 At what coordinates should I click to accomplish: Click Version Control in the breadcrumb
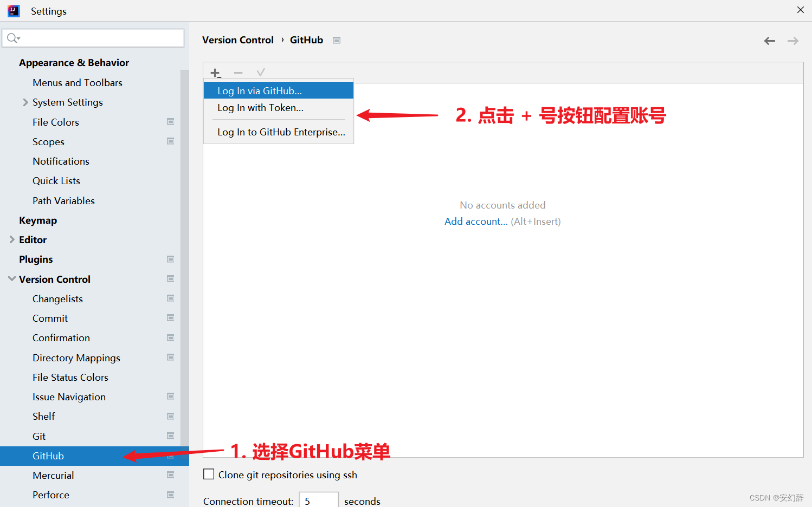coord(238,40)
